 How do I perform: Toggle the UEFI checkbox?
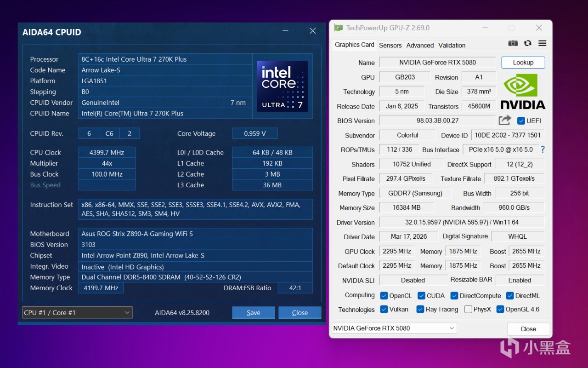coord(521,121)
